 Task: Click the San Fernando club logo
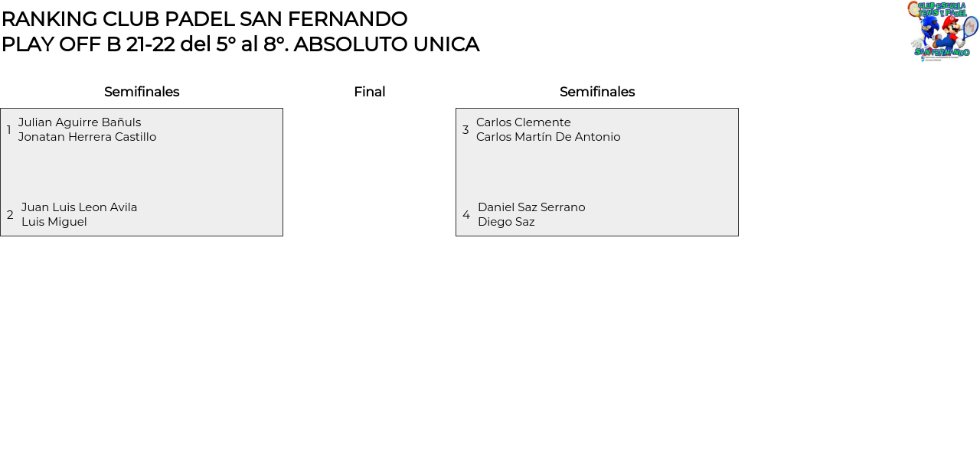942,31
